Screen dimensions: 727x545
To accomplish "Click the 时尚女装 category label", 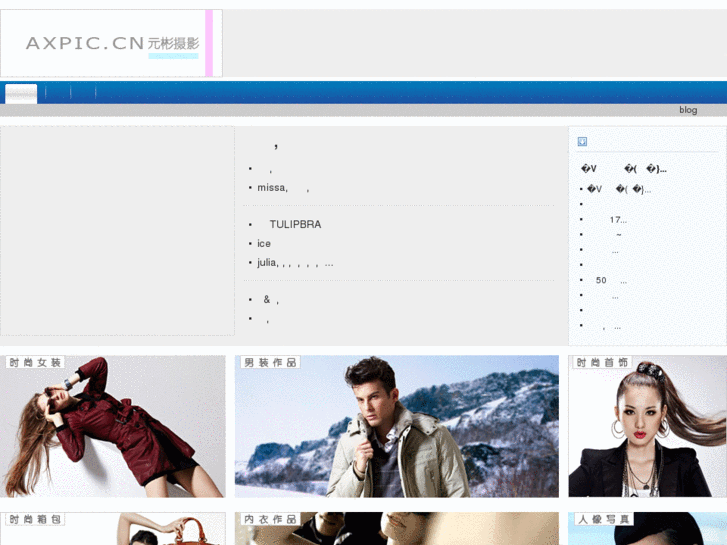I will 35,362.
